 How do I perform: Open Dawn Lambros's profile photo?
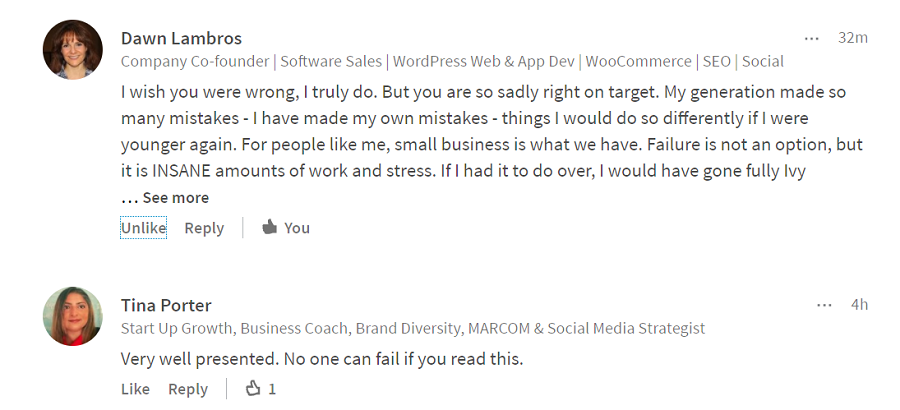[73, 49]
